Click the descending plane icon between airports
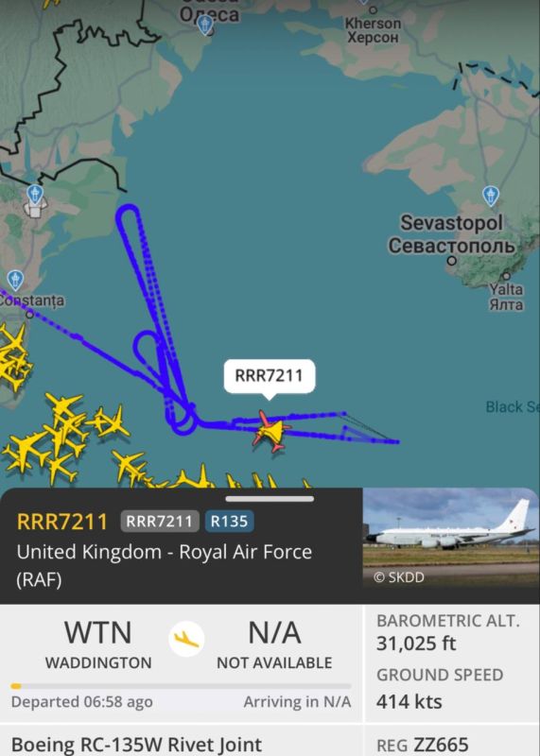This screenshot has height=756, width=540. tap(186, 639)
